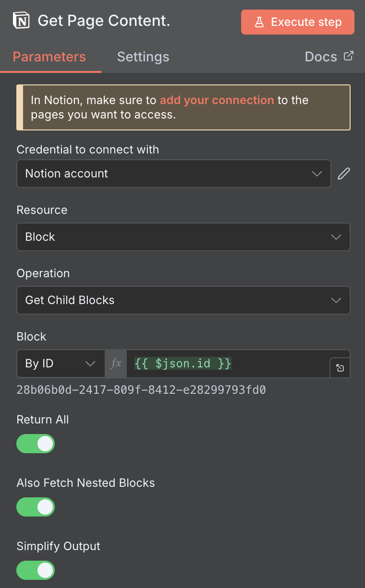Toggle the Return All switch
This screenshot has height=588, width=365.
click(x=36, y=444)
